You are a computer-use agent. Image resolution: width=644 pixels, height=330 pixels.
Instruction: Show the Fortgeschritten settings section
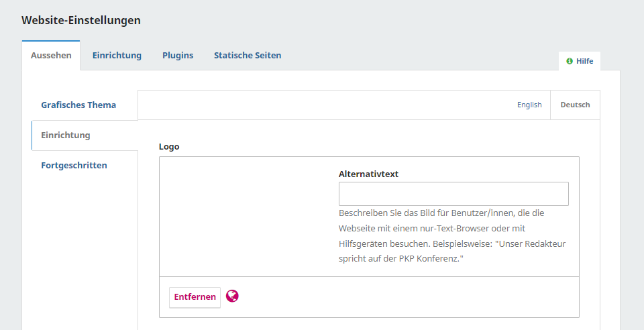(74, 166)
